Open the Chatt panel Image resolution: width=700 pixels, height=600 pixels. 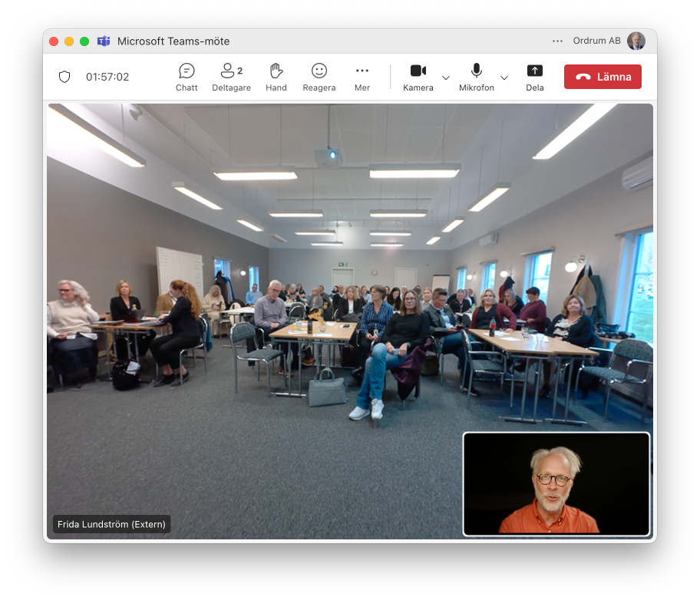click(x=187, y=77)
